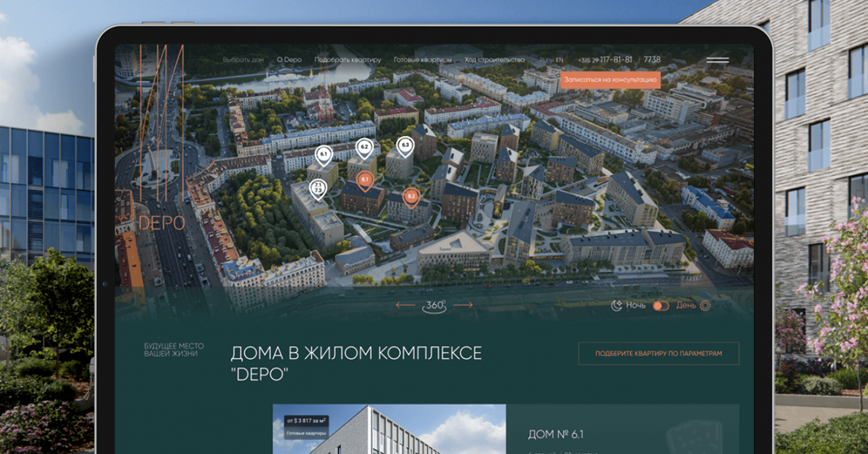Click 'День' label
The width and height of the screenshot is (868, 454).
tap(686, 305)
